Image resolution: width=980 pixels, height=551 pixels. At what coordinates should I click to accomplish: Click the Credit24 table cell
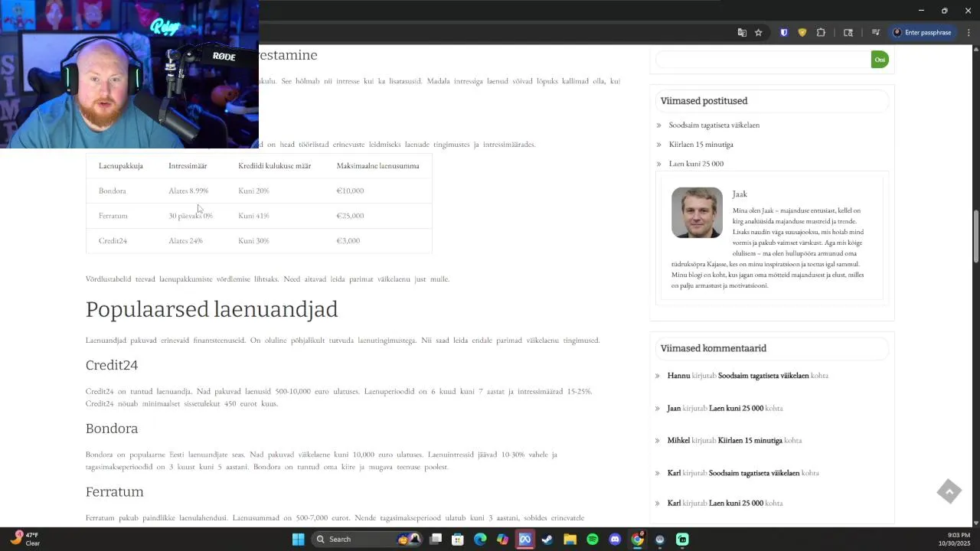113,240
